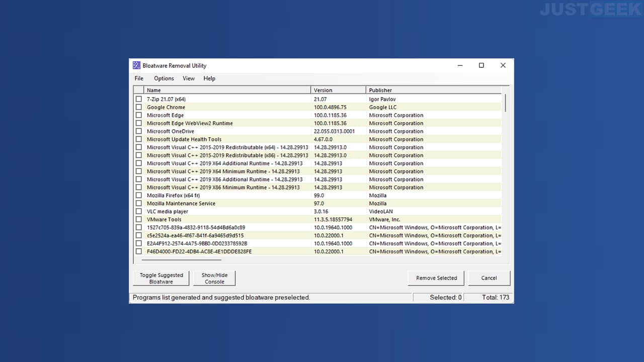Click the Toggle Suggested Bloatware button
Viewport: 644px width, 362px height.
pyautogui.click(x=161, y=279)
